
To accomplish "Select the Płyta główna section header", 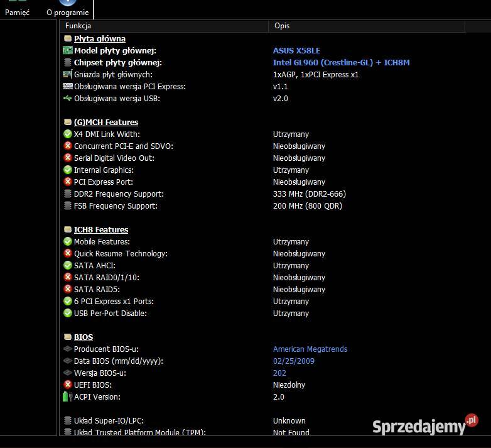I will coord(100,38).
